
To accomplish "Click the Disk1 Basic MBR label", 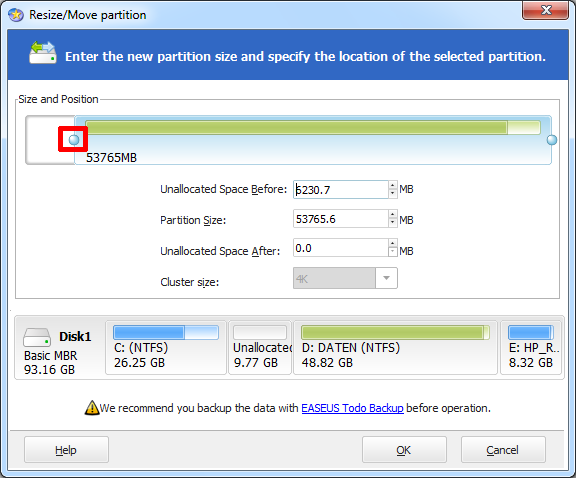I will [x=51, y=355].
